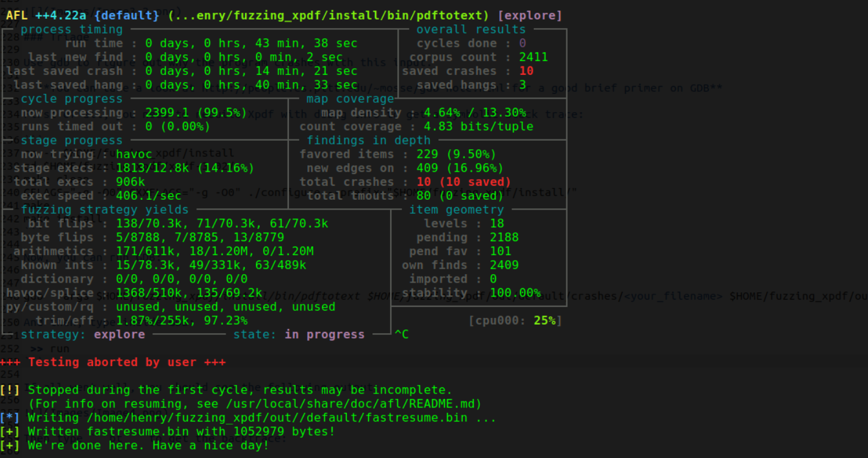The height and width of the screenshot is (458, 868).
Task: Select the [explore] mode tag in header
Action: [x=530, y=15]
